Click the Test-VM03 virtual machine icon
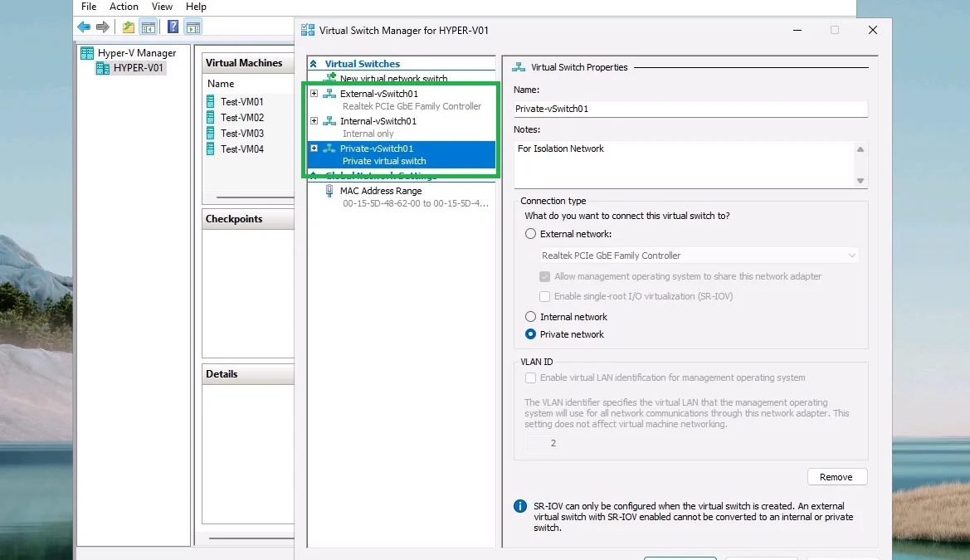This screenshot has height=560, width=970. (210, 133)
